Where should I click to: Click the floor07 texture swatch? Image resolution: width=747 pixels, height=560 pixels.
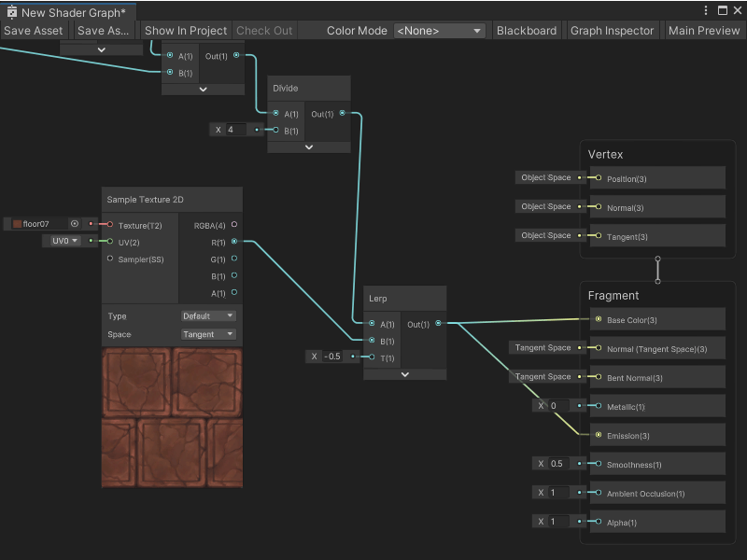click(16, 224)
